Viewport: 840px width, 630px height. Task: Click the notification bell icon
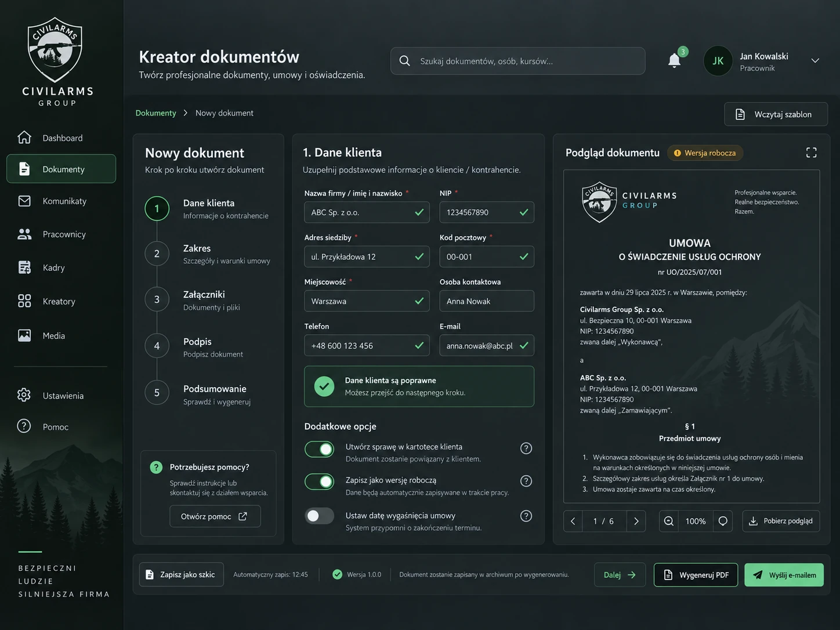674,60
